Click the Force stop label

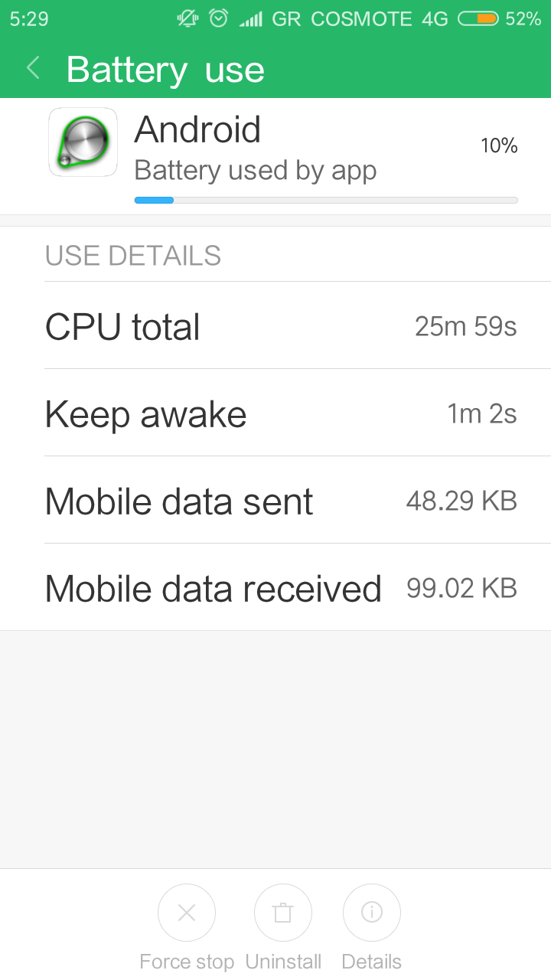click(187, 962)
